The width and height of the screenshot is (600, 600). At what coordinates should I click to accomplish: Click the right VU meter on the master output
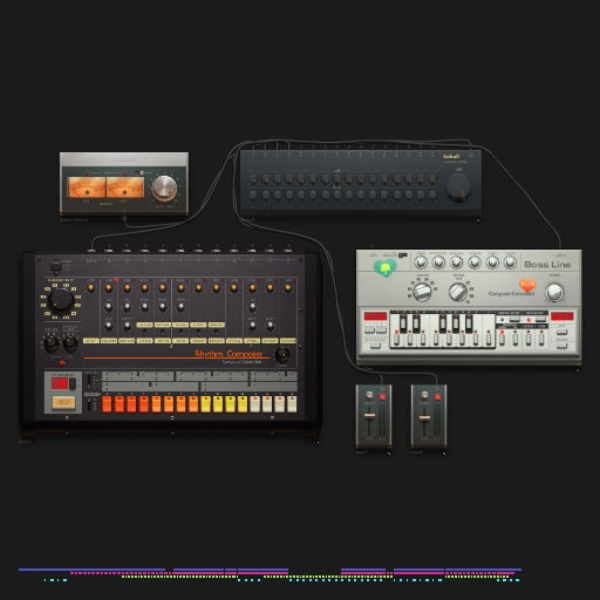pos(125,187)
